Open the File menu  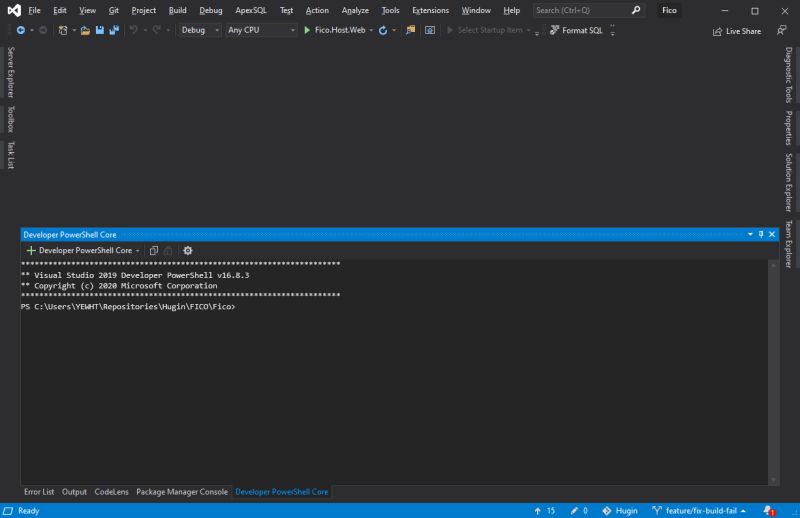pos(34,10)
